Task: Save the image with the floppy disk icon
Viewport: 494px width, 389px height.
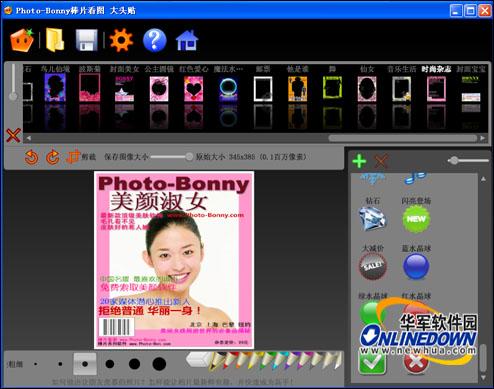Action: (x=87, y=40)
